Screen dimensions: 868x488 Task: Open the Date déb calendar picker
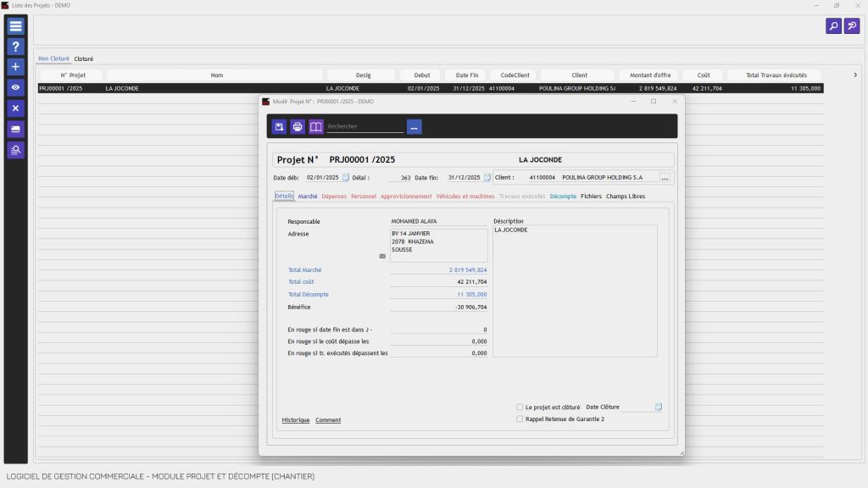click(346, 178)
